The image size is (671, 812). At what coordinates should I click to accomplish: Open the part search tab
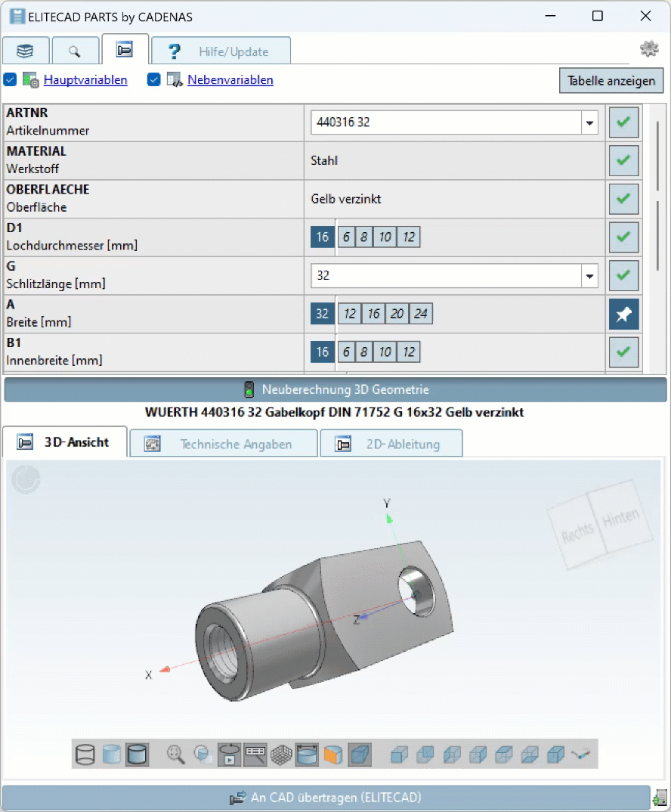click(x=75, y=50)
